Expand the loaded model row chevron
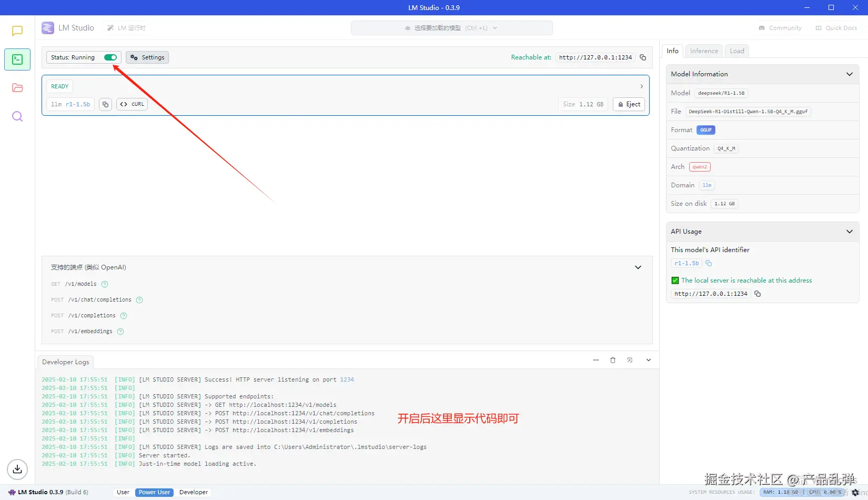Screen dimensions: 868x500 click(x=641, y=86)
